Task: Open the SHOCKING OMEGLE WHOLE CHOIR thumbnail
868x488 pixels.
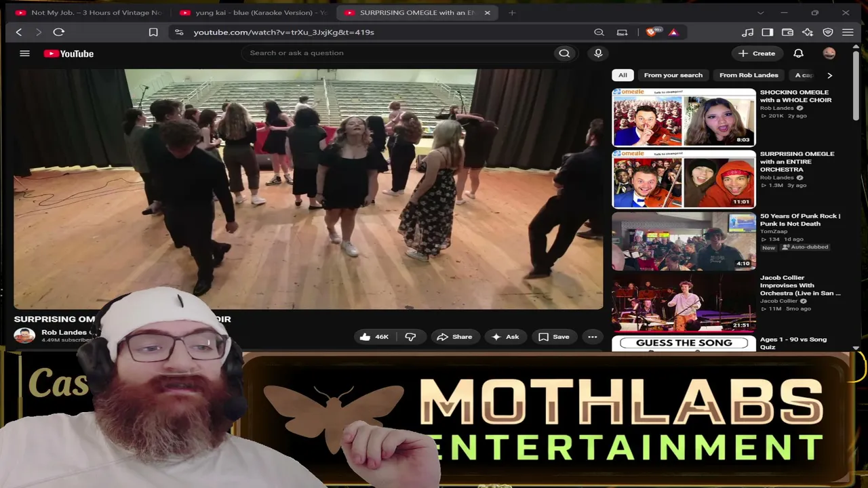Action: pos(684,117)
